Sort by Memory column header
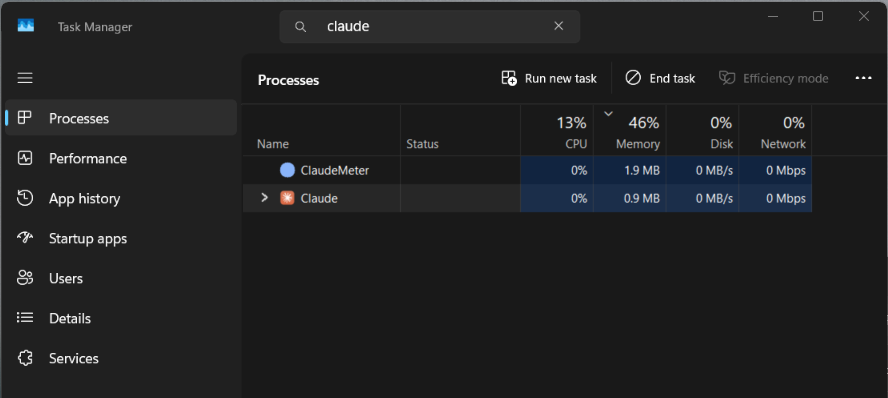Viewport: 888px width, 398px height. click(630, 130)
